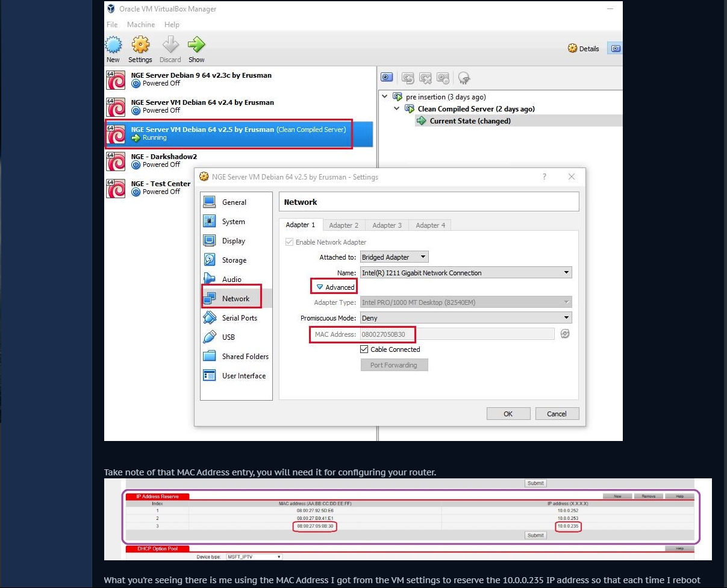Open the Promiscuous Mode dropdown

(466, 318)
